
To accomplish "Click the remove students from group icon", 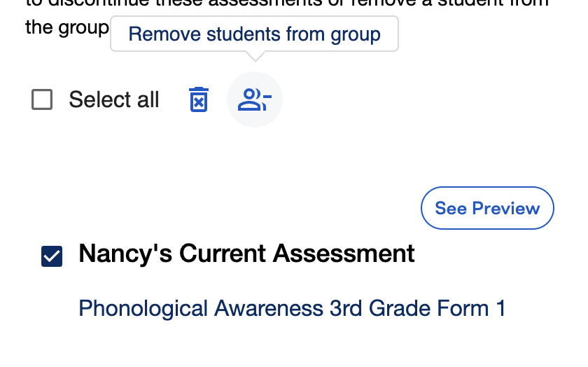I will point(255,99).
